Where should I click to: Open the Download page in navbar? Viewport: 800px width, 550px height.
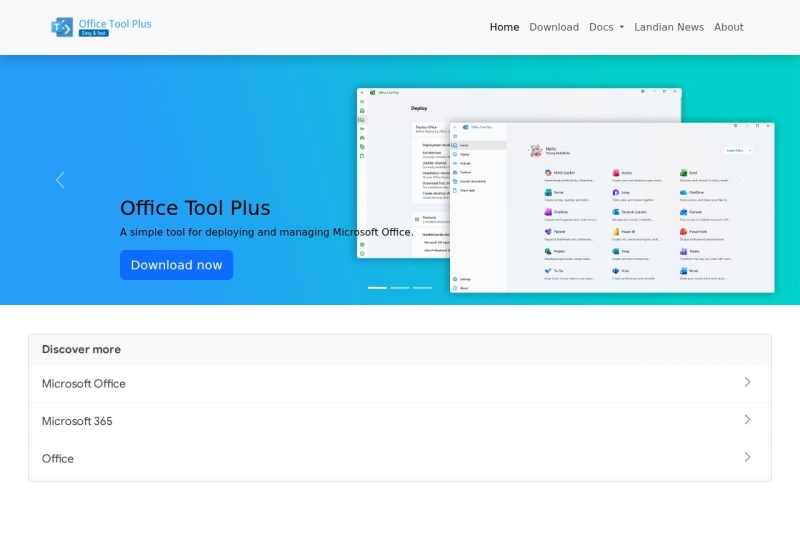pos(554,27)
